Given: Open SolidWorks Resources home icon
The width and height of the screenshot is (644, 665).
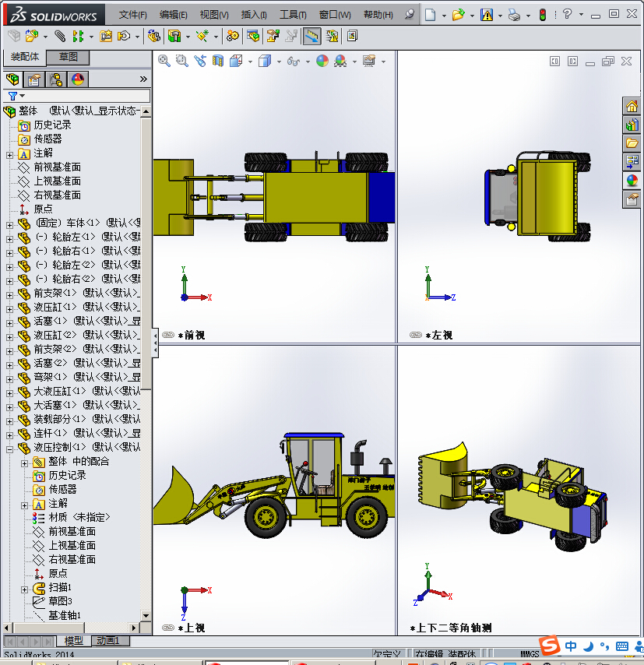Looking at the screenshot, I should point(632,106).
